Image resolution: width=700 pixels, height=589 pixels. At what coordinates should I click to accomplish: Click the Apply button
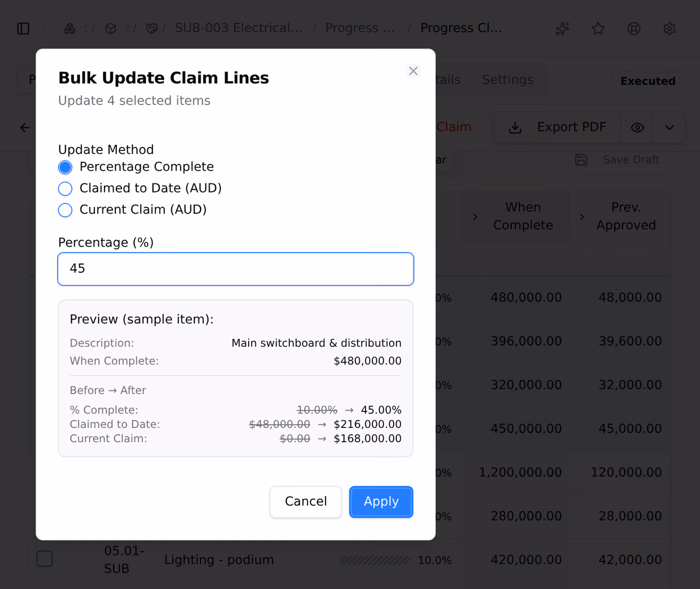tap(381, 502)
